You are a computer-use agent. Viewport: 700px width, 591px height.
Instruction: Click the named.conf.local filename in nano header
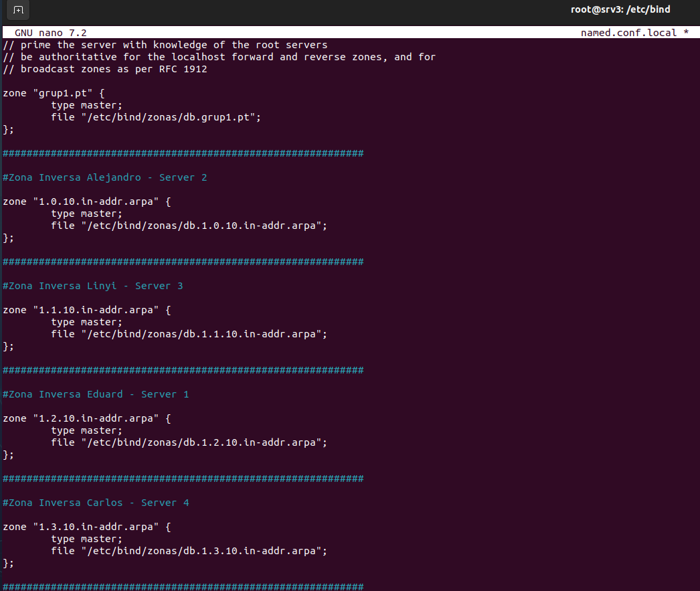[x=628, y=33]
